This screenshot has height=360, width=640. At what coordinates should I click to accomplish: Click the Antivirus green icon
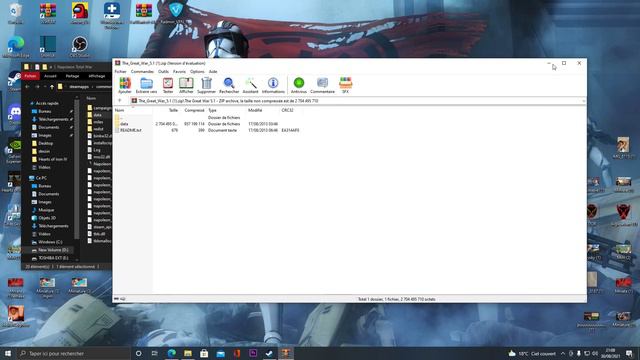point(299,85)
